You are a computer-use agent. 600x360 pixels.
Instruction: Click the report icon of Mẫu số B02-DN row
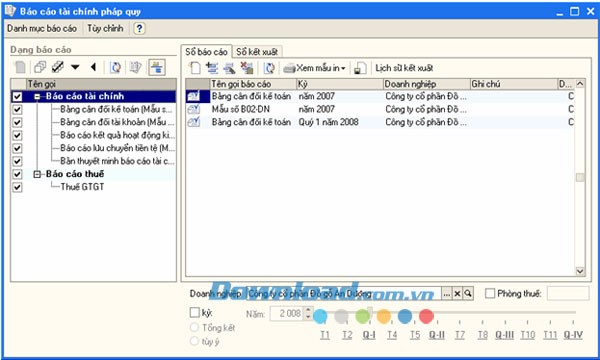[x=194, y=109]
